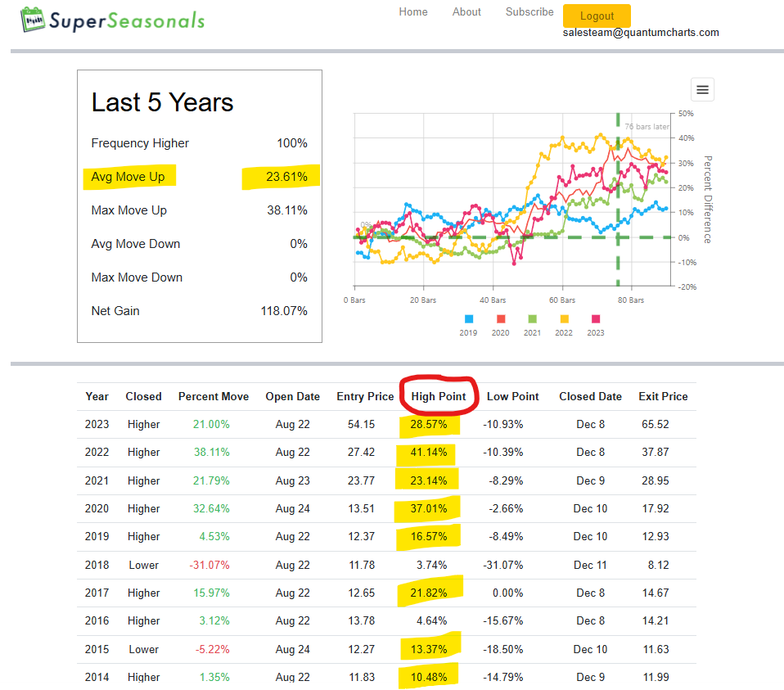The image size is (784, 690).
Task: Click the 76 bars later chart marker label
Action: 647,127
